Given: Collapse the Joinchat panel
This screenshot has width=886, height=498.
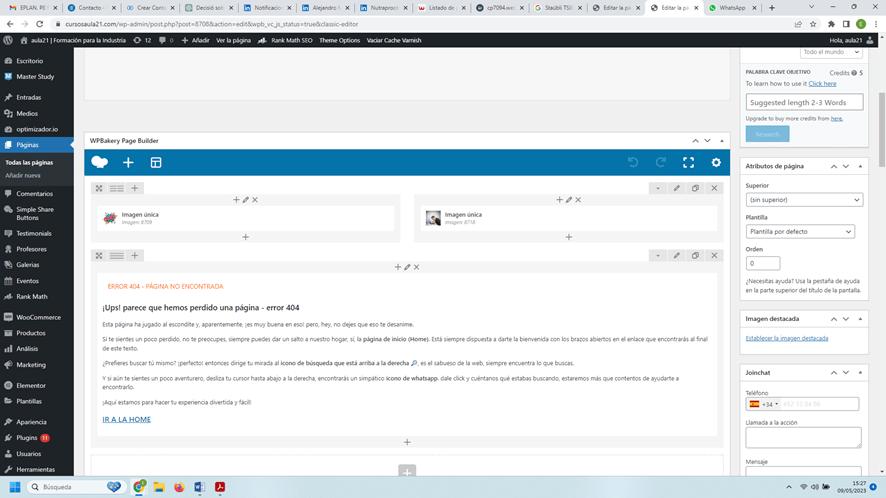Looking at the screenshot, I should click(x=860, y=373).
